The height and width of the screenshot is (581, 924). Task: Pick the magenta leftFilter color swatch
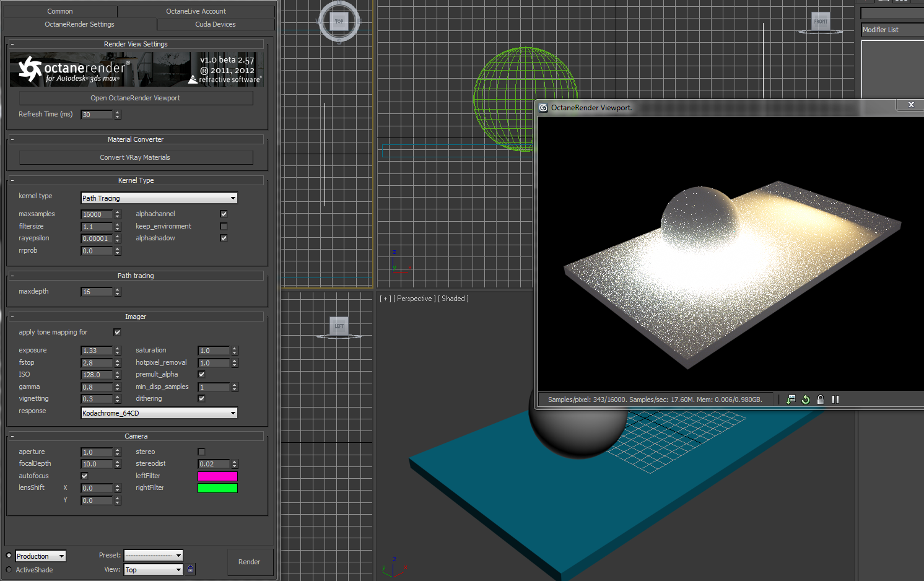pyautogui.click(x=217, y=476)
